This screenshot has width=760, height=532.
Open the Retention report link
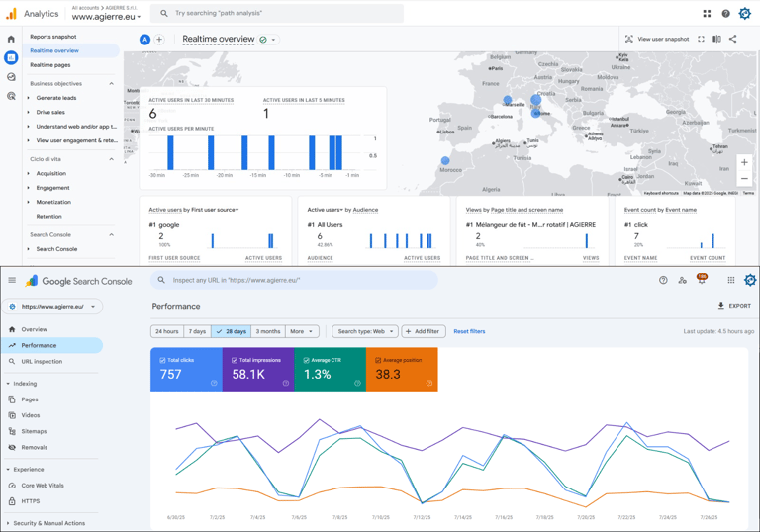click(48, 217)
